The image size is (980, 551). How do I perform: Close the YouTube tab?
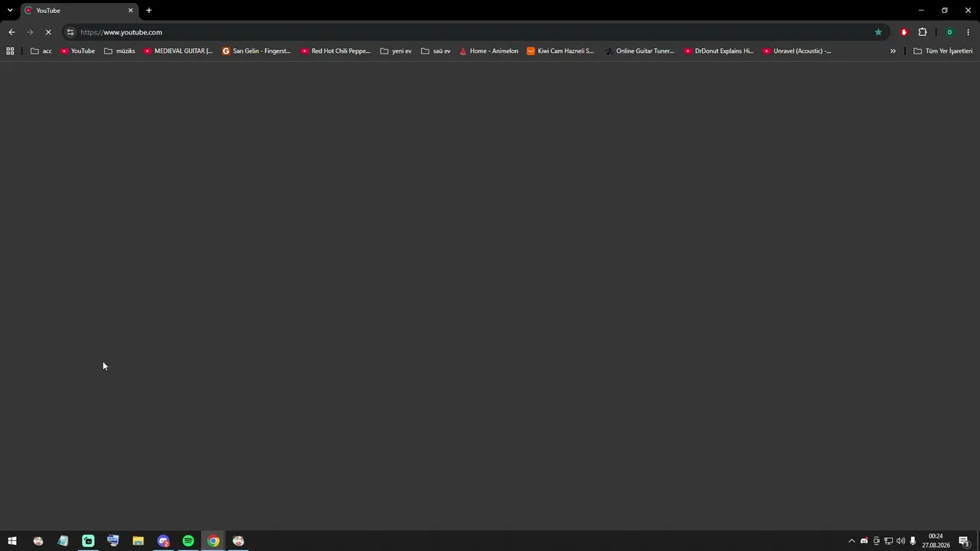coord(130,11)
